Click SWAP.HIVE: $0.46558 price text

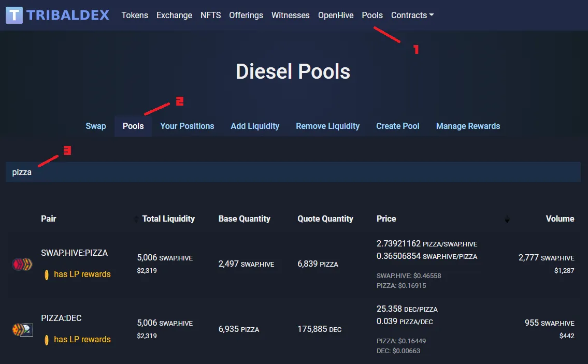[409, 275]
